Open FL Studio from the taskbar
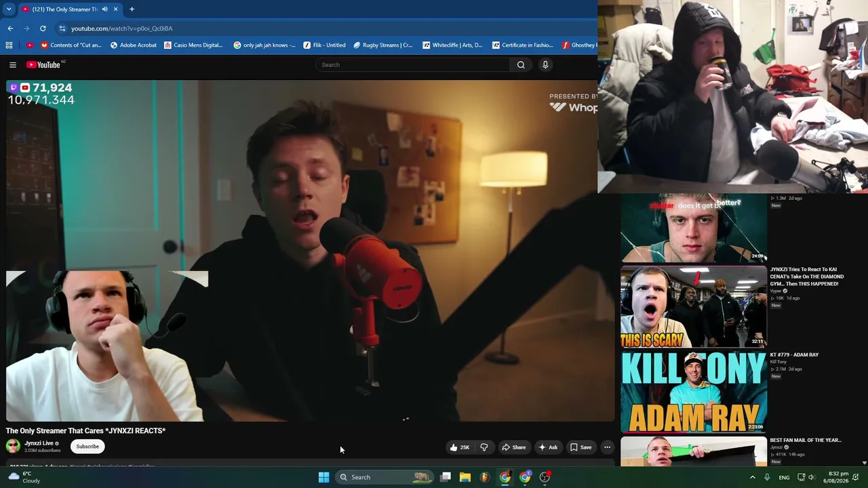The image size is (868, 488). click(x=485, y=477)
